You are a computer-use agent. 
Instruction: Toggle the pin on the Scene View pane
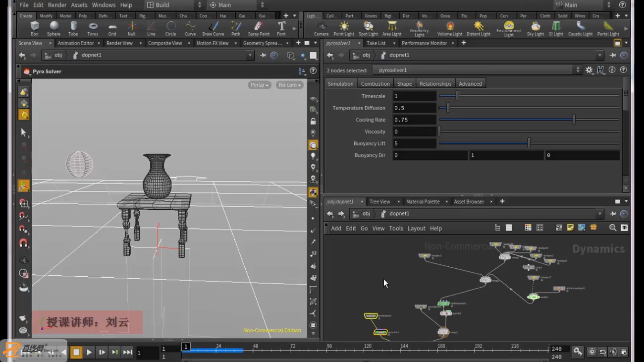click(263, 56)
